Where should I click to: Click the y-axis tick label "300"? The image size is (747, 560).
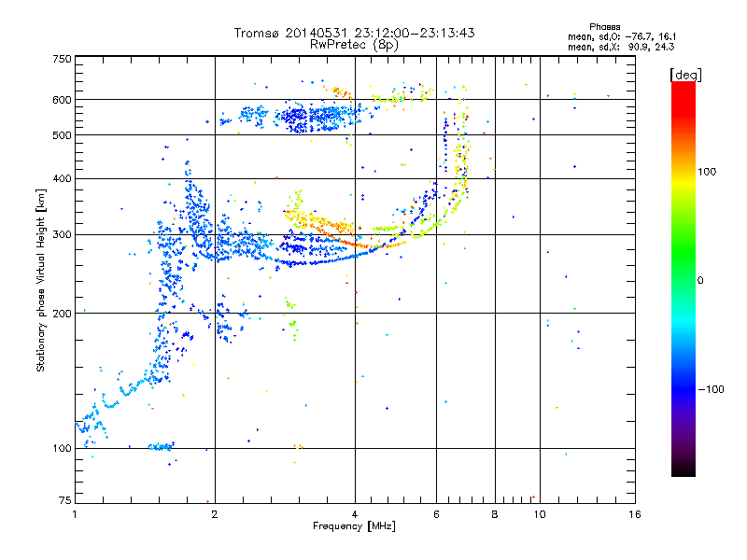(x=62, y=235)
